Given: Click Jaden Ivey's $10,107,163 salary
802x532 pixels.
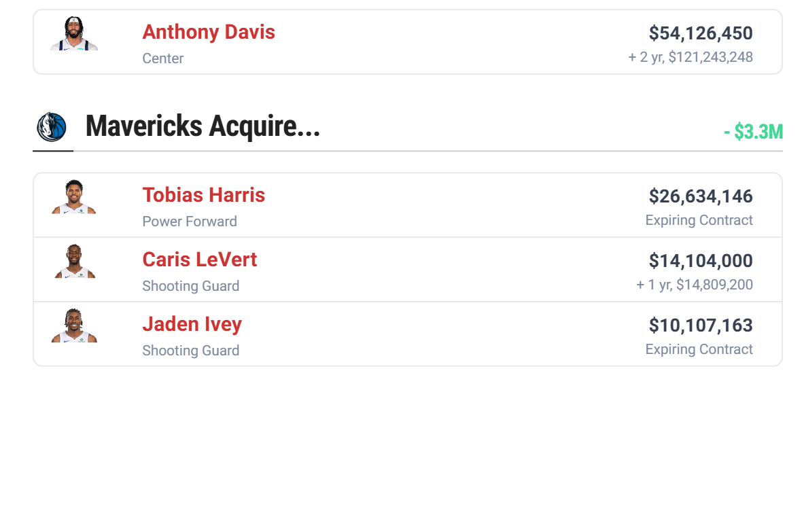Looking at the screenshot, I should point(700,325).
